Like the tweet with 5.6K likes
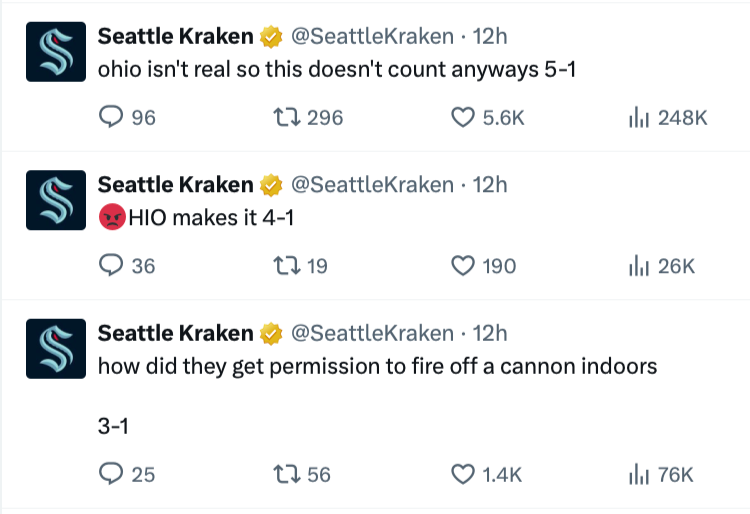 [463, 117]
